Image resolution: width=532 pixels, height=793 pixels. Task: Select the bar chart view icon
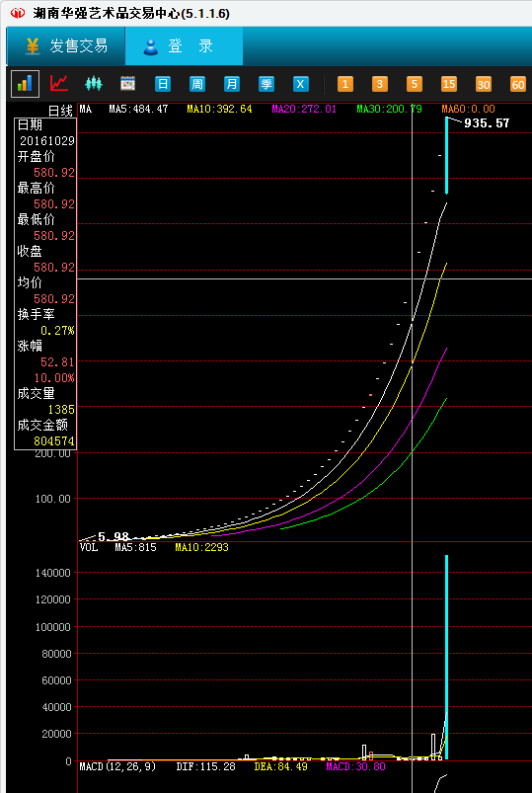tap(25, 83)
